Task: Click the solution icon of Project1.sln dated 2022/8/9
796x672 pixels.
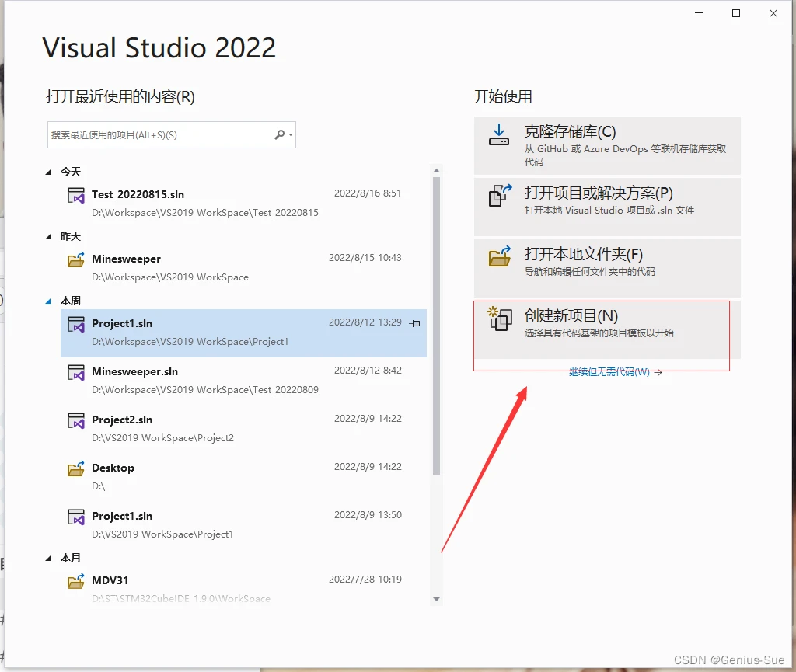Action: click(x=76, y=517)
